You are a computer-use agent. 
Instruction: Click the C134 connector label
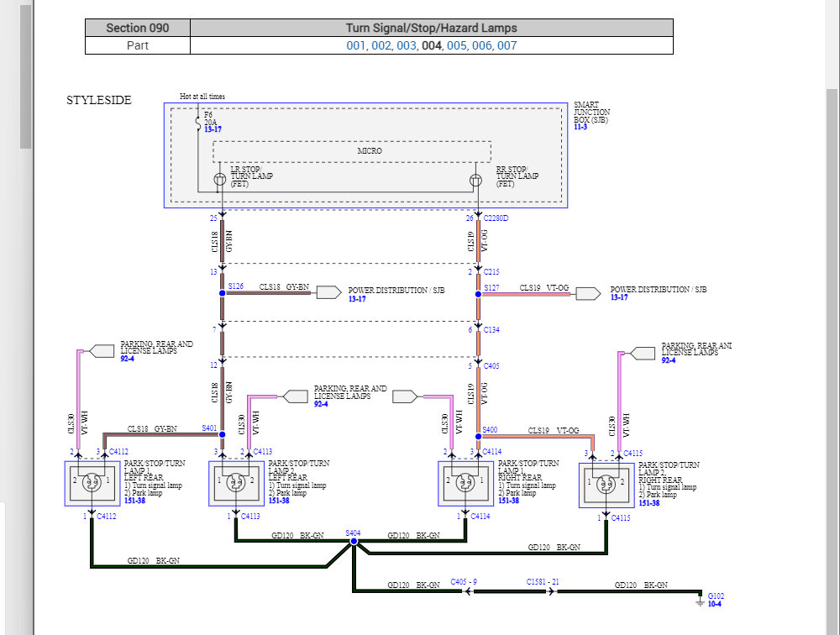[491, 329]
